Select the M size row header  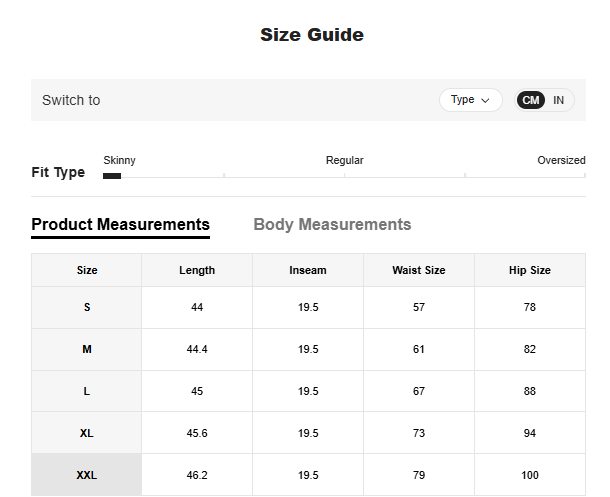87,349
